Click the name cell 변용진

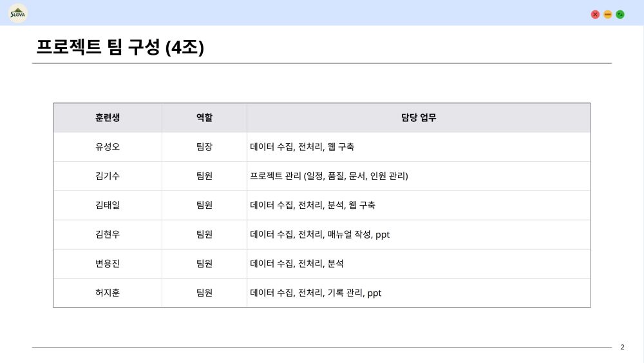108,264
